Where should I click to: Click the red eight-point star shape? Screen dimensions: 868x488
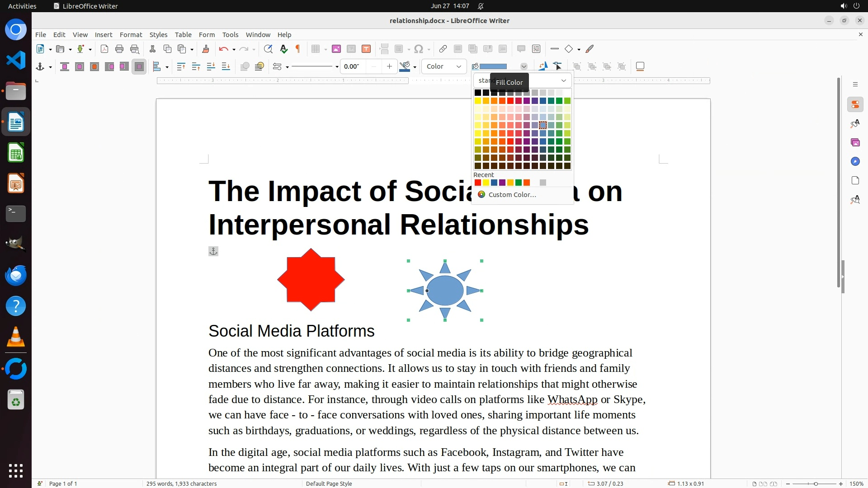tap(311, 280)
